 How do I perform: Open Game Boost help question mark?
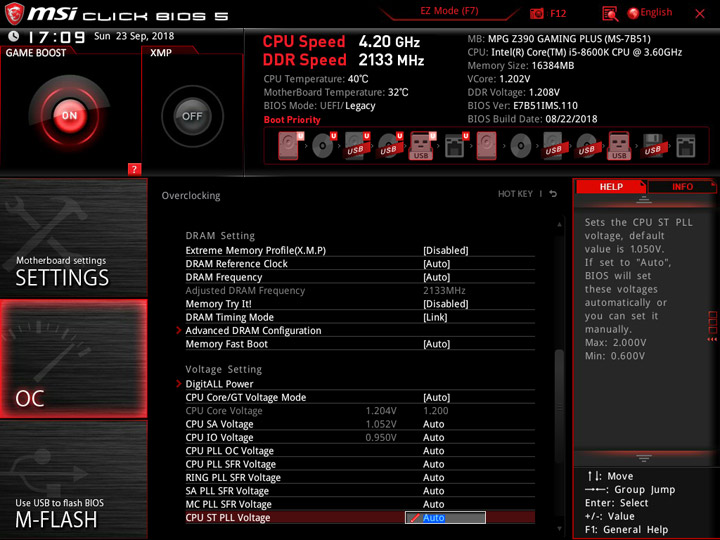pyautogui.click(x=134, y=169)
